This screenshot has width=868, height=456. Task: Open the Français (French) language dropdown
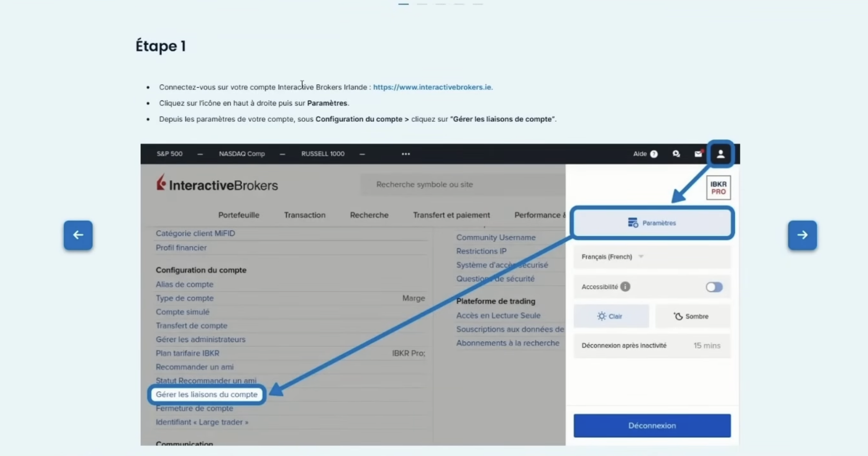click(652, 257)
